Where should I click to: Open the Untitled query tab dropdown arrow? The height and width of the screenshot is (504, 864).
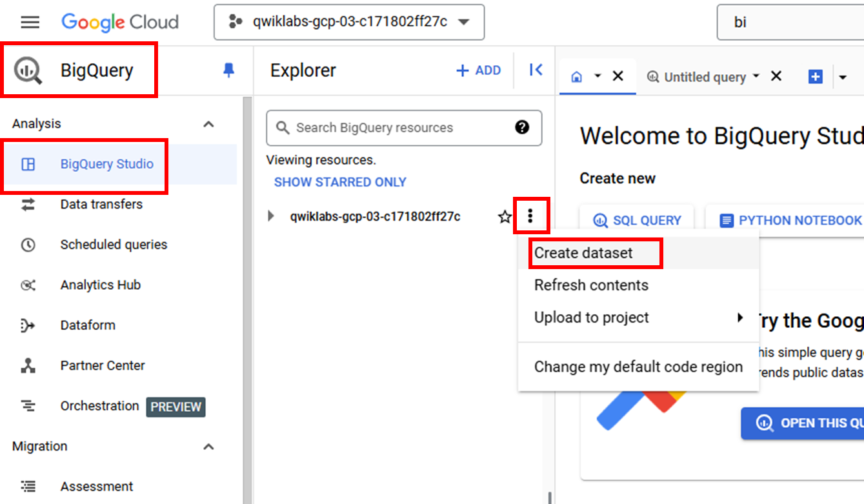click(x=756, y=76)
